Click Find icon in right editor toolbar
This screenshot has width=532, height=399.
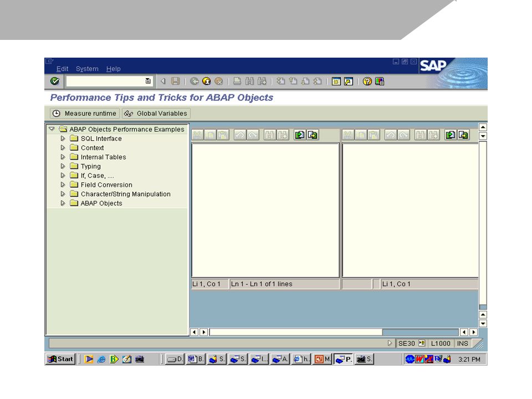420,135
